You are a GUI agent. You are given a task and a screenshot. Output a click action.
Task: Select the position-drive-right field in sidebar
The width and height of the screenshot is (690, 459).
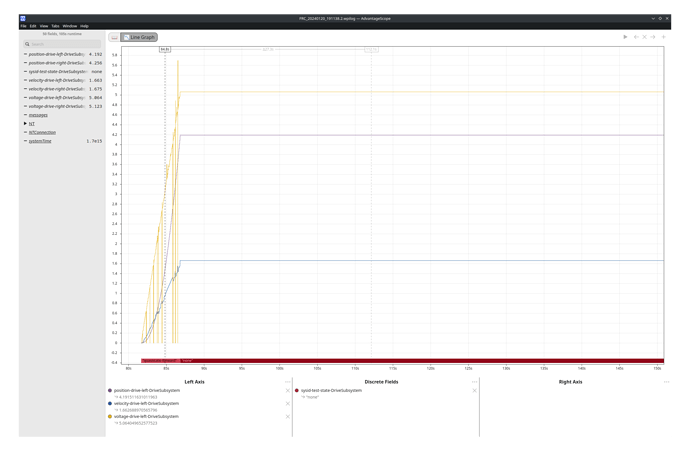pyautogui.click(x=56, y=63)
